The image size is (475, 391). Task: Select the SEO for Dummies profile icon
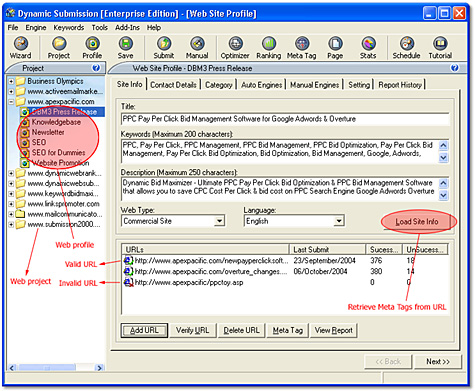click(x=25, y=153)
